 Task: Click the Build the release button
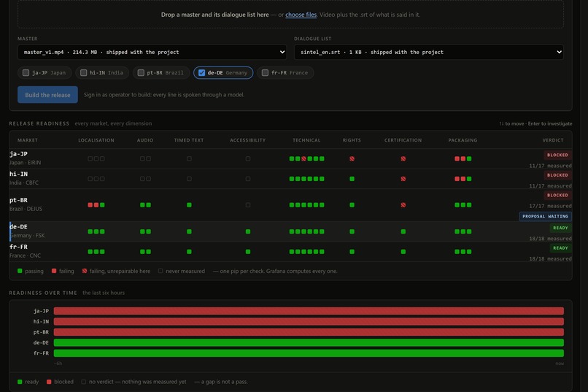tap(47, 95)
